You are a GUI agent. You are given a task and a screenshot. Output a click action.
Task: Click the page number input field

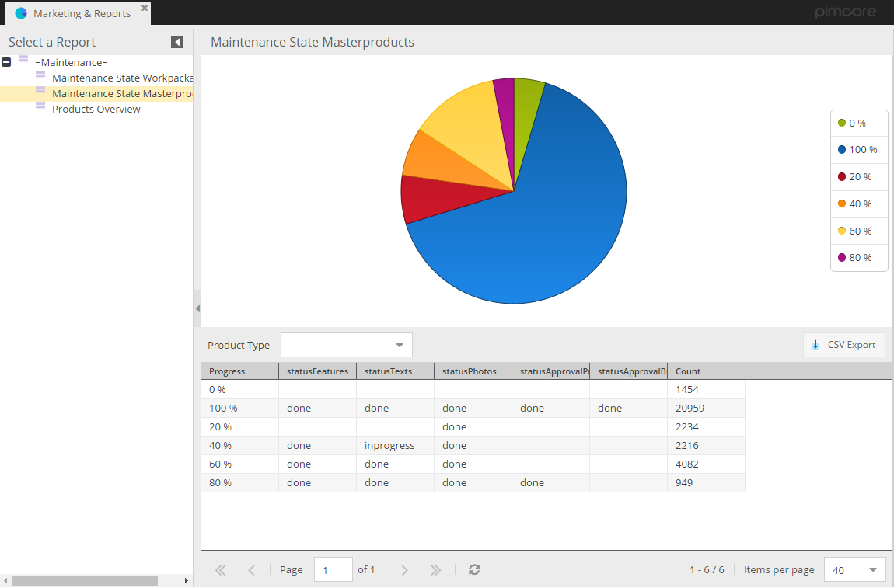[x=333, y=569]
